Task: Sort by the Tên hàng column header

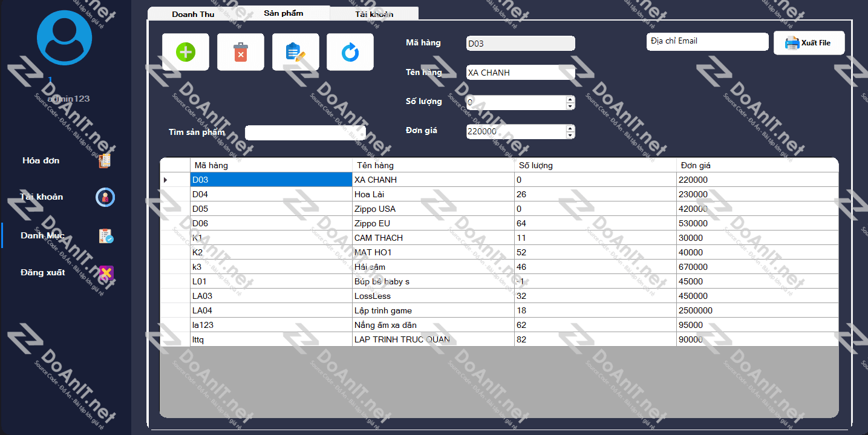Action: (x=433, y=165)
